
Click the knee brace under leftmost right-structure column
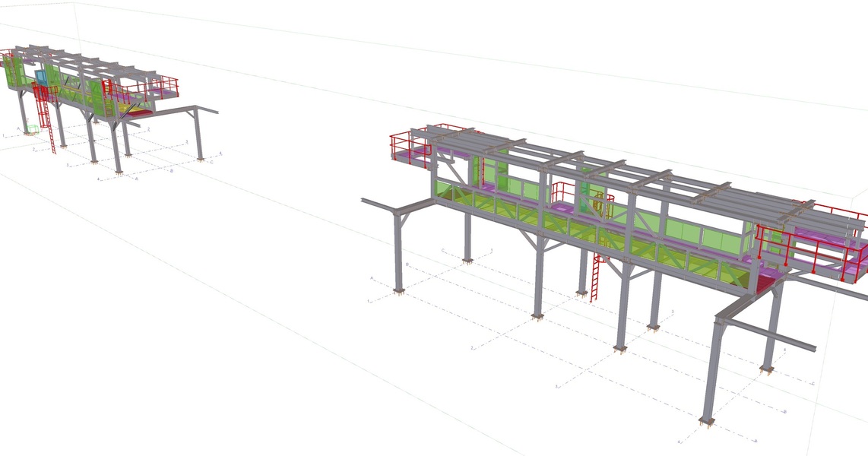coord(407,217)
